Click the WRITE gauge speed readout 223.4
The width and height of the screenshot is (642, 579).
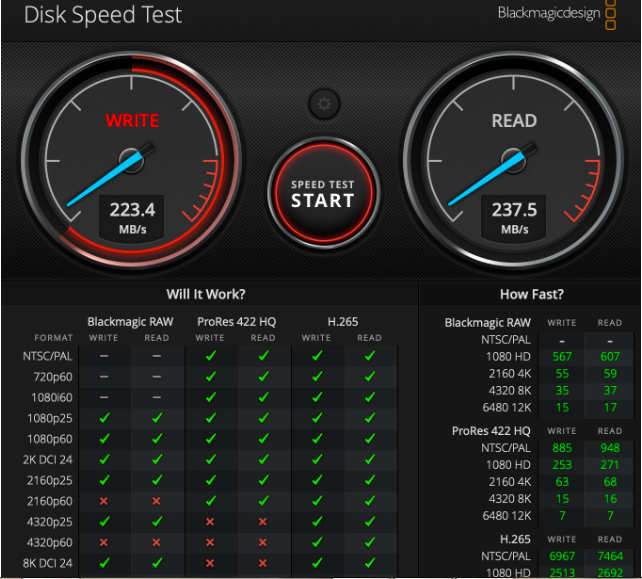point(132,210)
